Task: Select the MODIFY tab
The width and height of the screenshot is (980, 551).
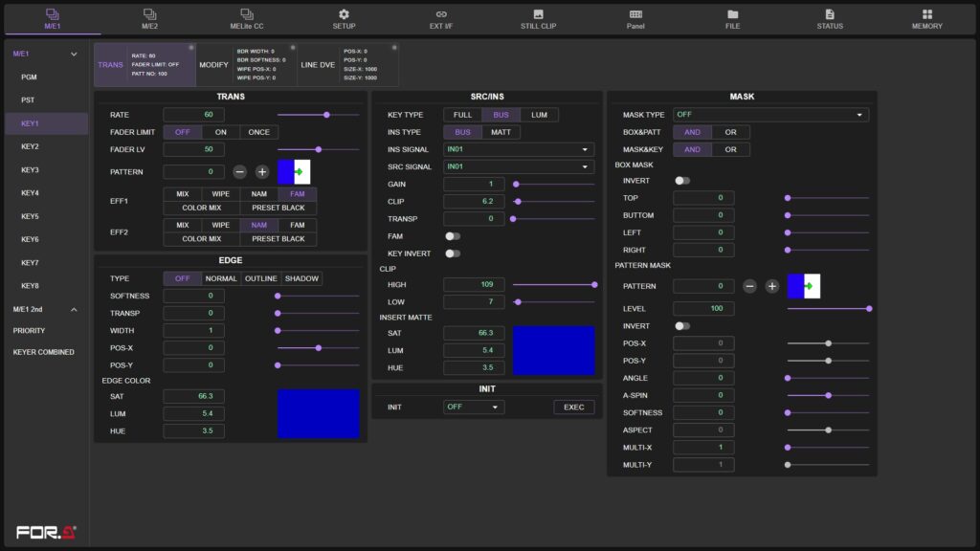Action: click(x=214, y=66)
